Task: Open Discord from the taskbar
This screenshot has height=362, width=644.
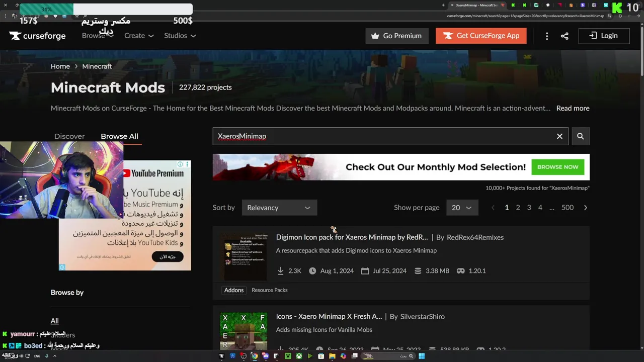Action: pos(266,356)
